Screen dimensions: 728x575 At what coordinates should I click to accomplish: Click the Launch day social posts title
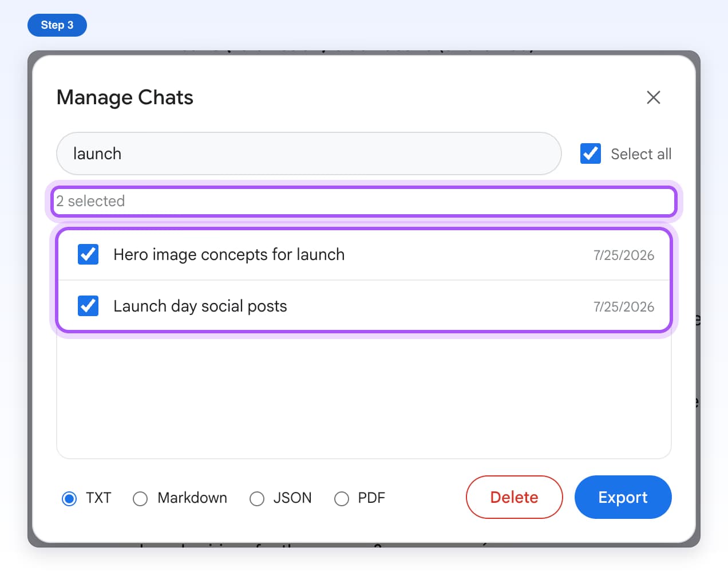click(200, 306)
